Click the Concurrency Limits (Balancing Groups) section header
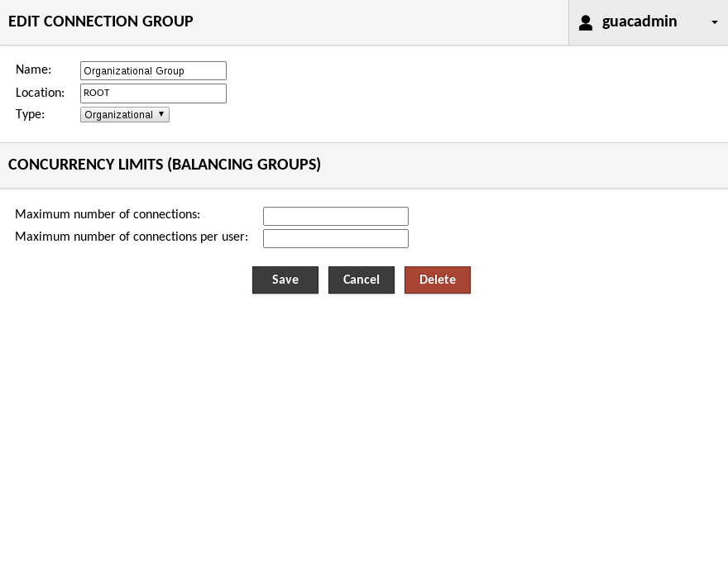Viewport: 728px width, 579px height. 165,165
